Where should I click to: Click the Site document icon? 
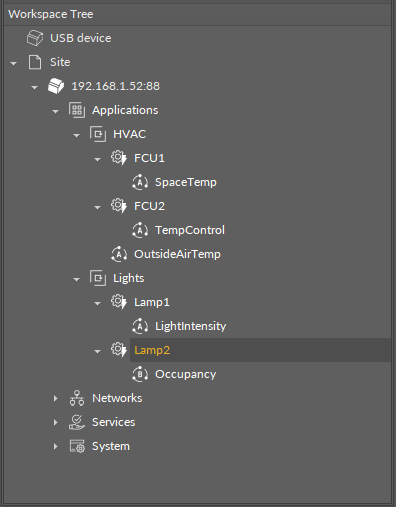[x=35, y=62]
